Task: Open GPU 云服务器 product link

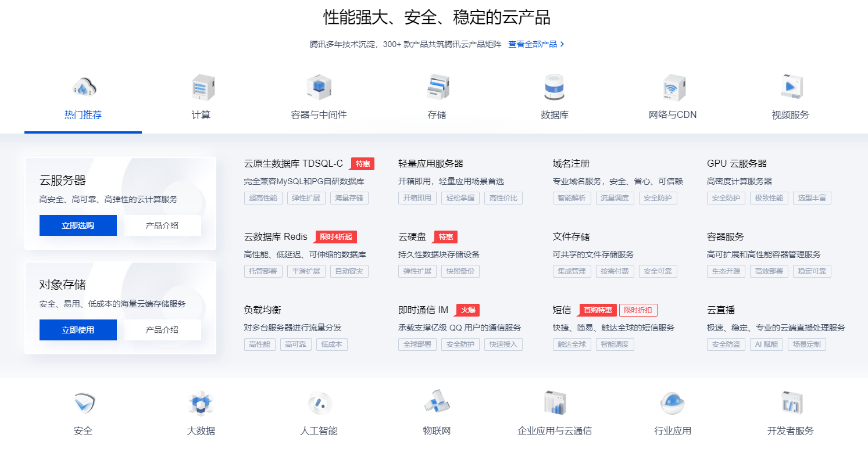Action: [737, 164]
